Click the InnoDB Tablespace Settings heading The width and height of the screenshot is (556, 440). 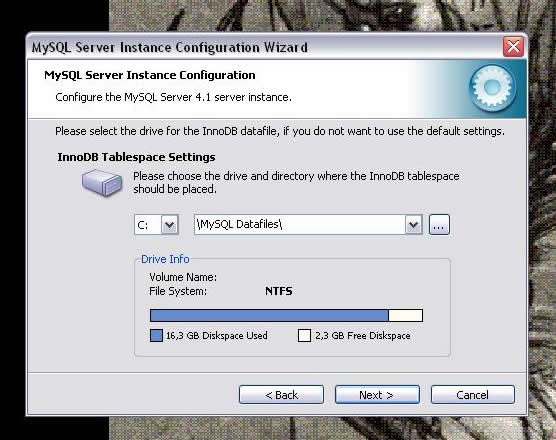click(x=137, y=157)
